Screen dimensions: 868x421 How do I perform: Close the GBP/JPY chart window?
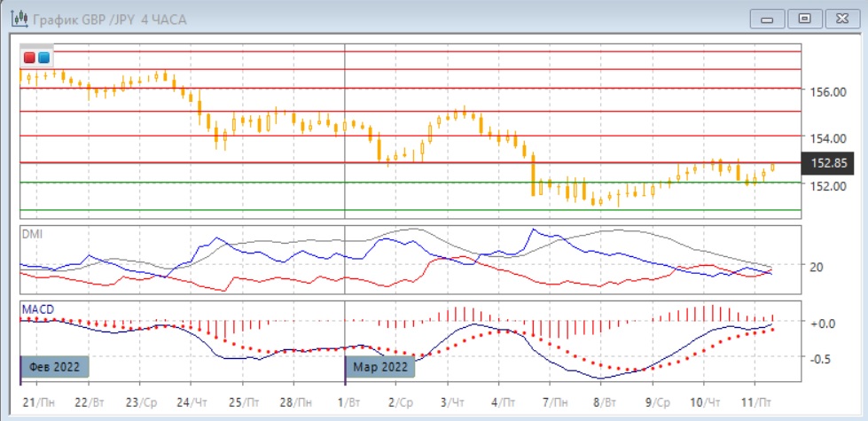point(841,19)
